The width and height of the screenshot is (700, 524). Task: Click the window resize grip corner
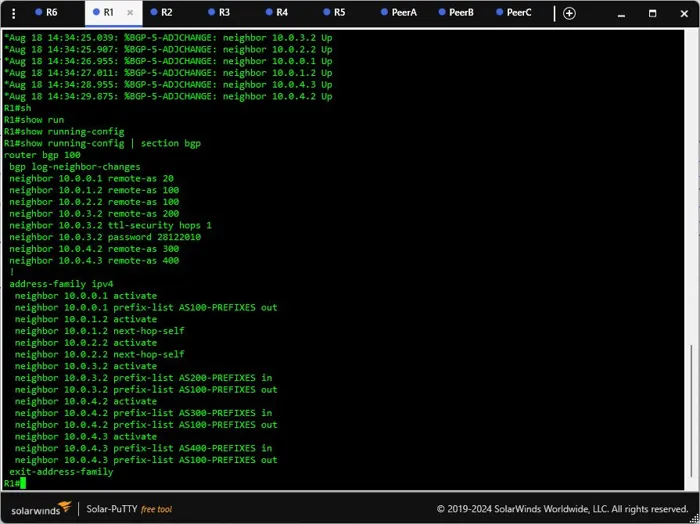pyautogui.click(x=695, y=518)
